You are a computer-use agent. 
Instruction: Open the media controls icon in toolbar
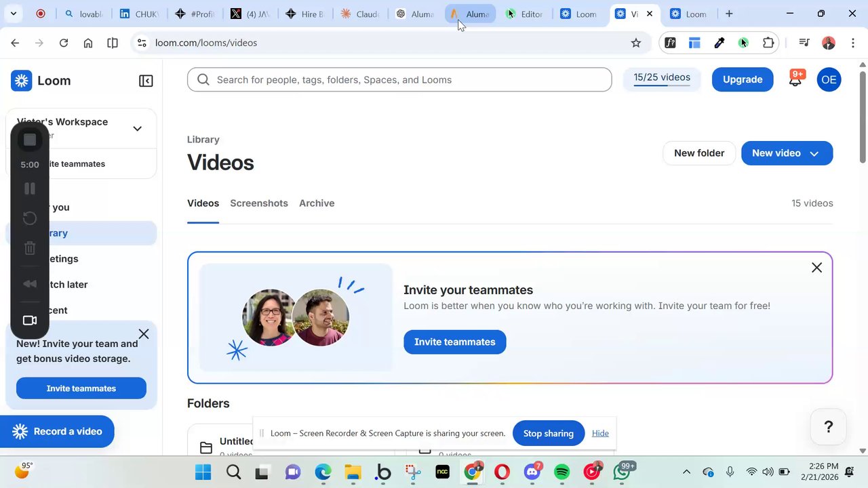pos(804,43)
